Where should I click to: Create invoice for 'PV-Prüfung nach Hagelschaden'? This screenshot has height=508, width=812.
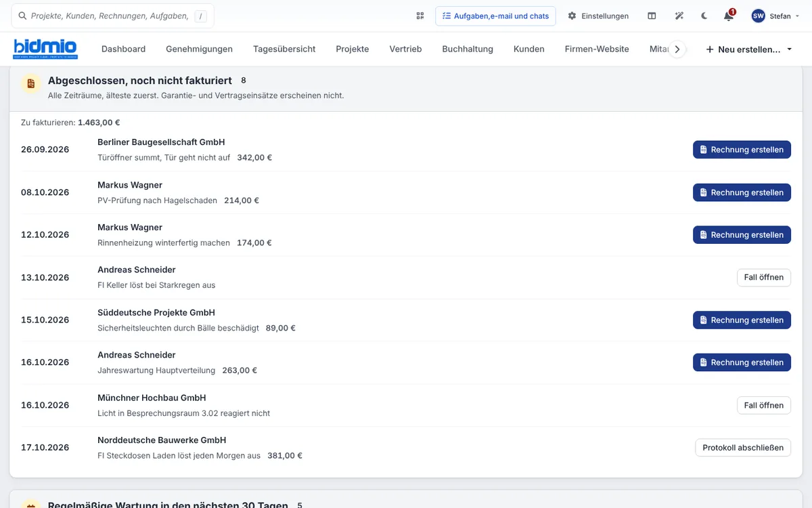coord(742,192)
